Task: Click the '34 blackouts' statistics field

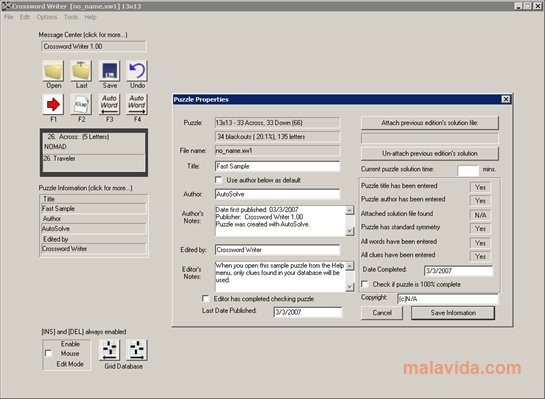Action: click(277, 137)
